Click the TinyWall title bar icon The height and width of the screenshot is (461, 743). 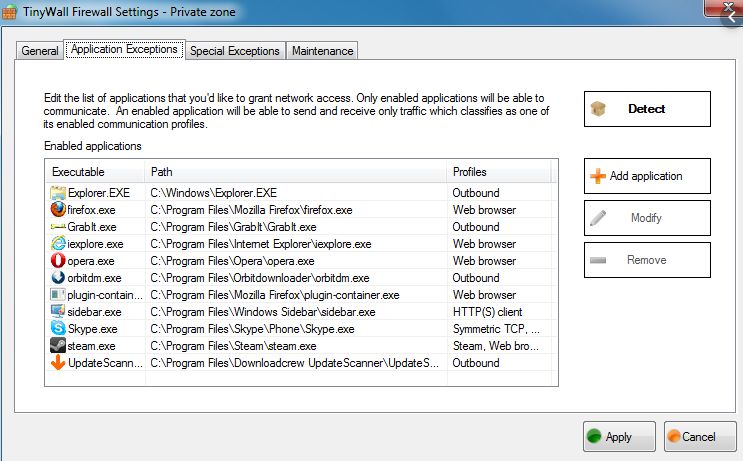[9, 12]
